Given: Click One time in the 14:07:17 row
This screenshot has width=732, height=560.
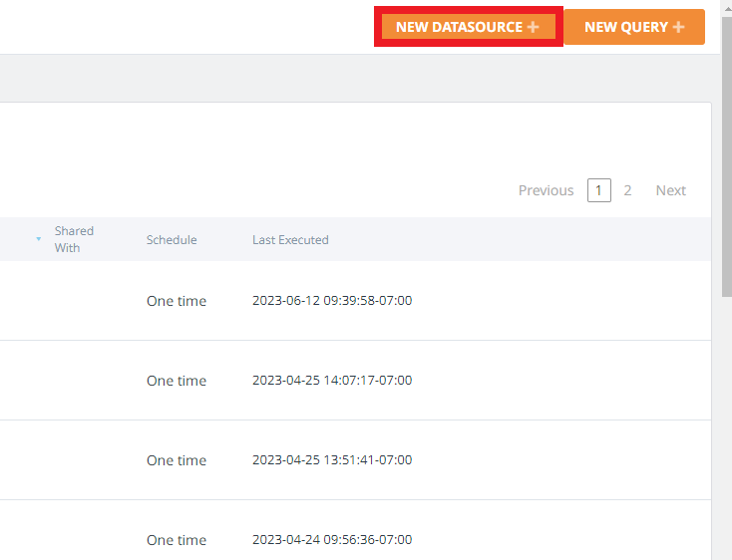Looking at the screenshot, I should pos(177,381).
